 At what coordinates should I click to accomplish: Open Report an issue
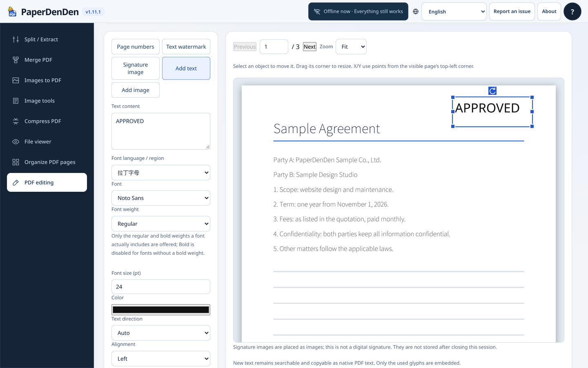pyautogui.click(x=512, y=11)
